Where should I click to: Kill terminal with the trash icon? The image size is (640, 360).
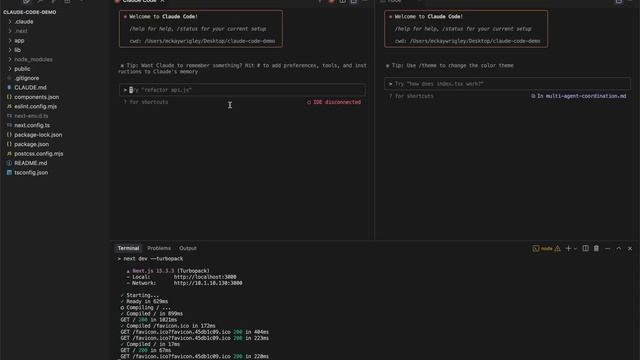[596, 248]
